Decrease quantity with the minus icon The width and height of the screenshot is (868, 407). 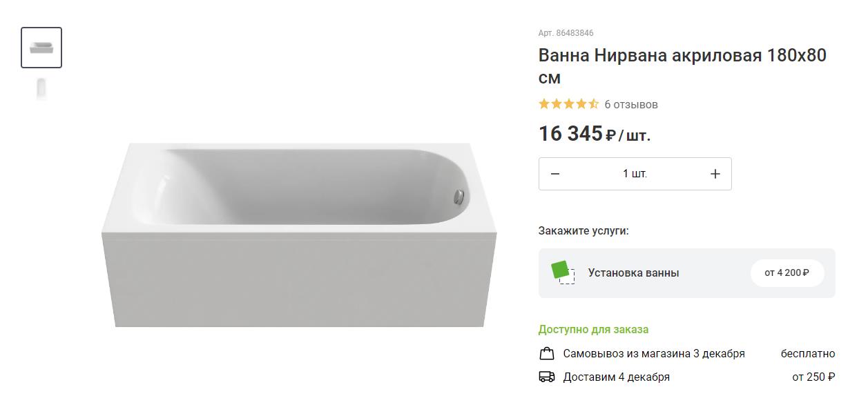555,174
